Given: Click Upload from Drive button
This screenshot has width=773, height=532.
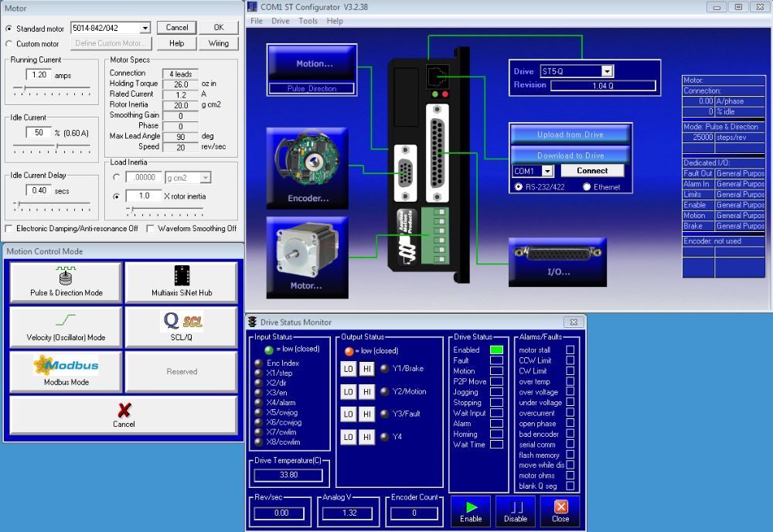Looking at the screenshot, I should pyautogui.click(x=570, y=134).
